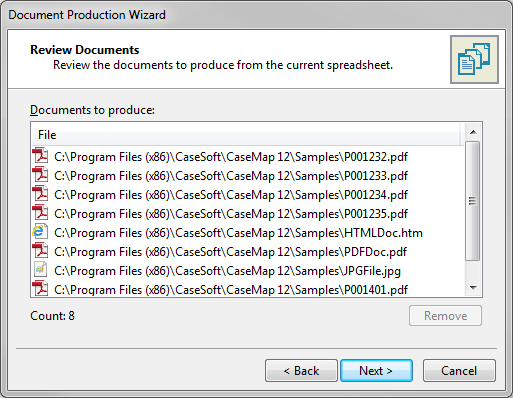The image size is (513, 398).
Task: Go to the next wizard step
Action: coord(376,371)
